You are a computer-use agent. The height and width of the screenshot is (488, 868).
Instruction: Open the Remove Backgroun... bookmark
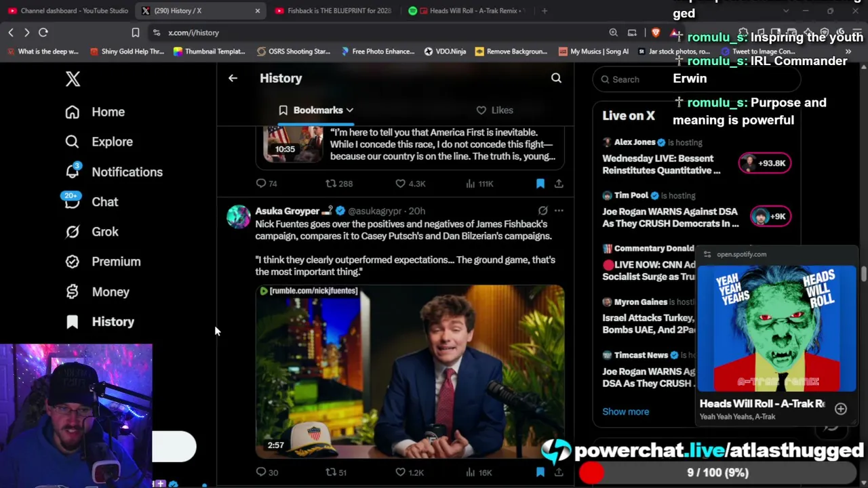pyautogui.click(x=511, y=52)
